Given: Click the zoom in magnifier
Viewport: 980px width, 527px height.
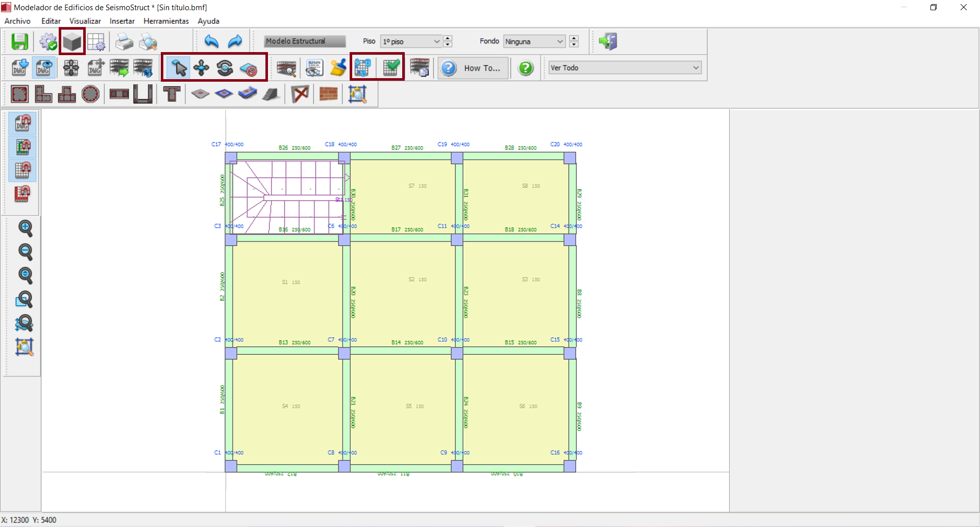Looking at the screenshot, I should pyautogui.click(x=25, y=228).
